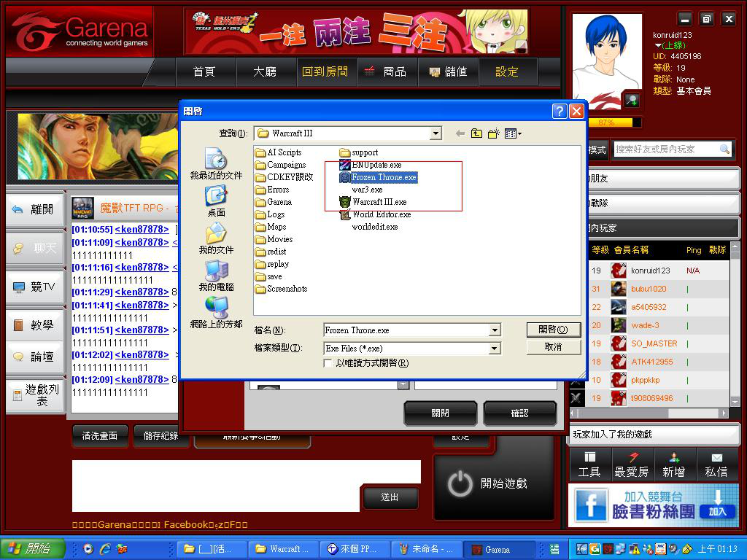Viewport: 747px width, 560px height.
Task: Click the 確認 confirm button
Action: (x=519, y=413)
